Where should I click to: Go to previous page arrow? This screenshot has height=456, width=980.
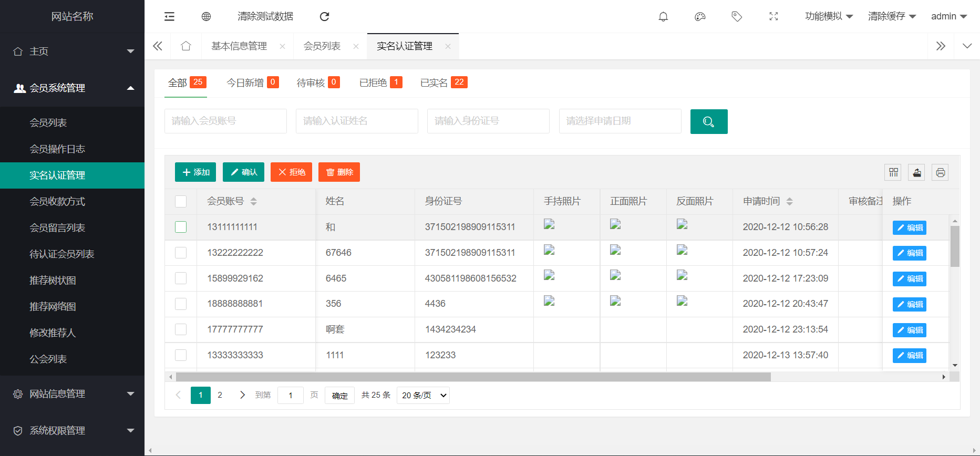pos(178,395)
